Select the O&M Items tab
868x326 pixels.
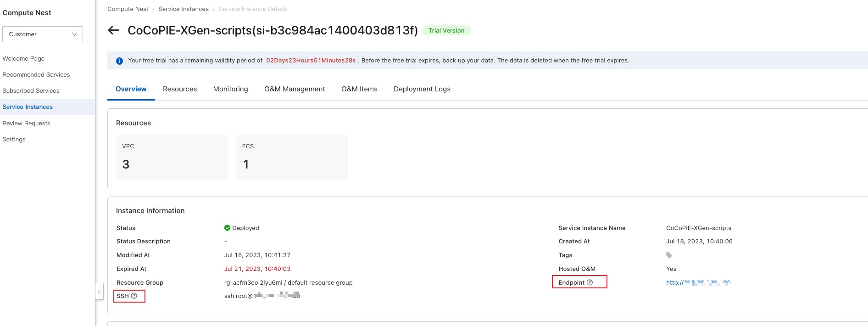tap(359, 89)
